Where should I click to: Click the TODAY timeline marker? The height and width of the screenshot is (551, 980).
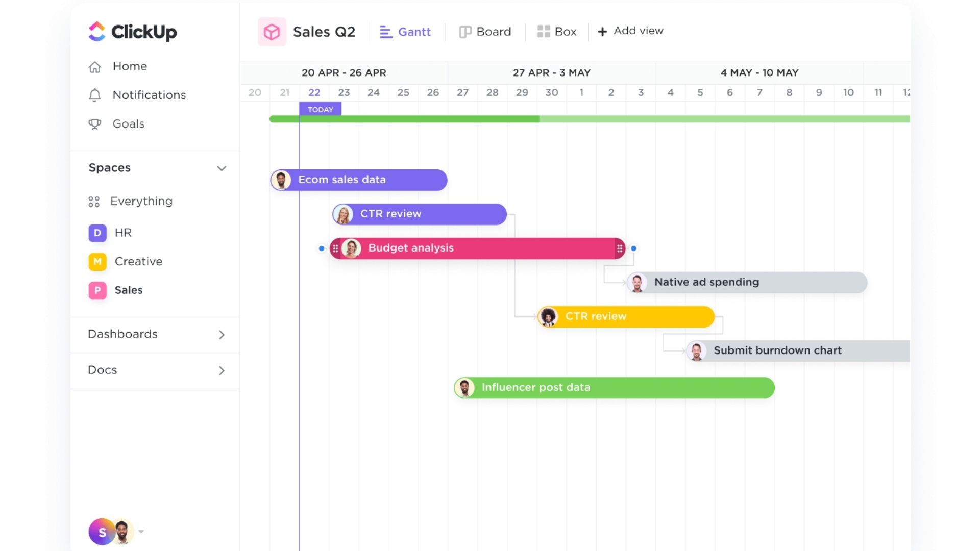point(320,109)
